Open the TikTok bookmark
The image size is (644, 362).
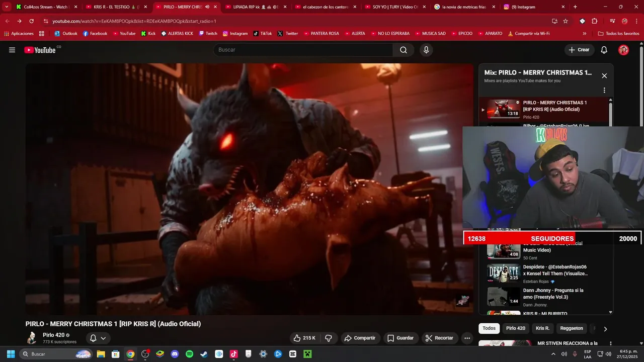pyautogui.click(x=262, y=34)
